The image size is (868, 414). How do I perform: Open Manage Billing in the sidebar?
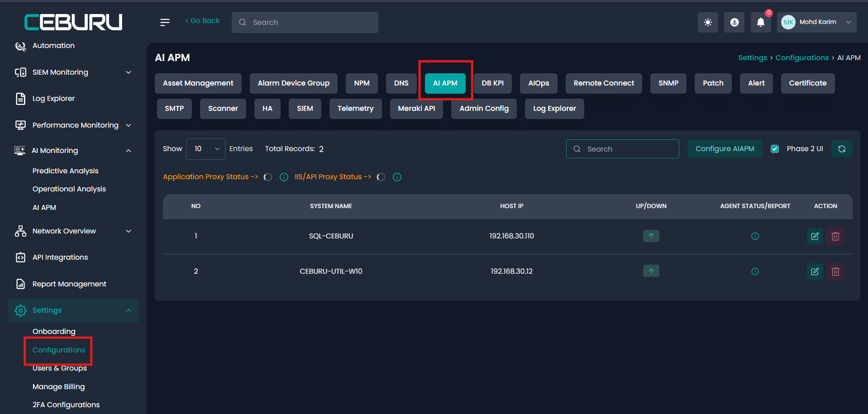click(x=58, y=387)
